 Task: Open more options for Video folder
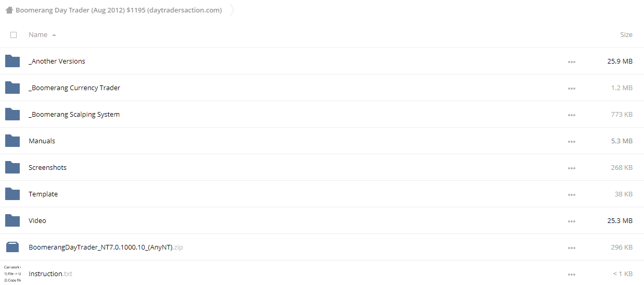tap(572, 221)
